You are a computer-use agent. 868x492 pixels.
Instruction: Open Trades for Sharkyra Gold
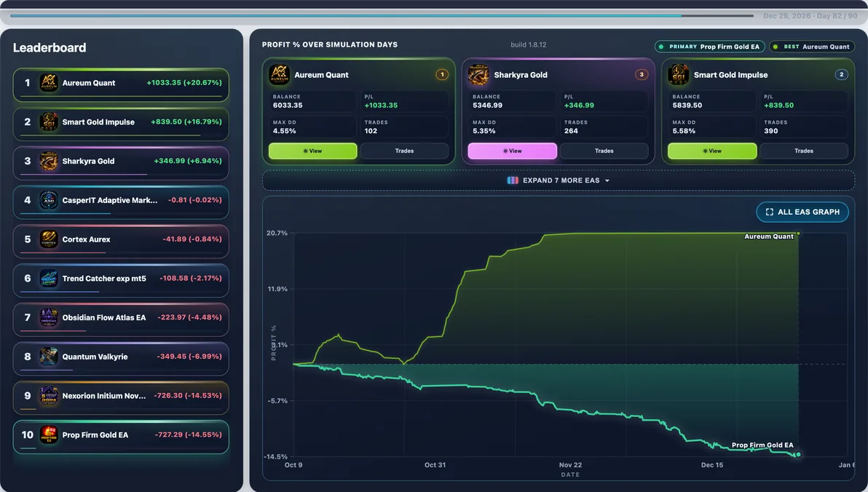point(604,151)
